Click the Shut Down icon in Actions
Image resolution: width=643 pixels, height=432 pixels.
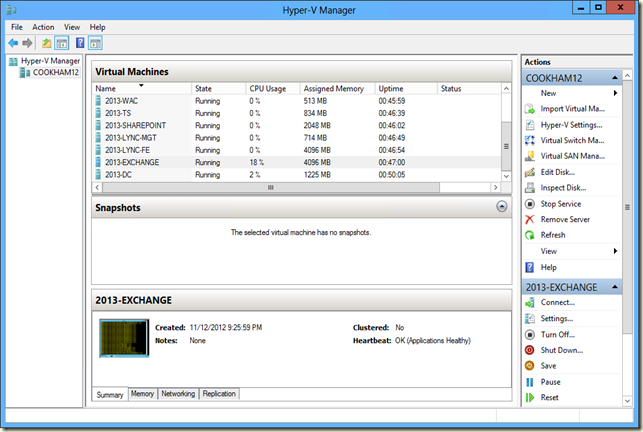530,350
